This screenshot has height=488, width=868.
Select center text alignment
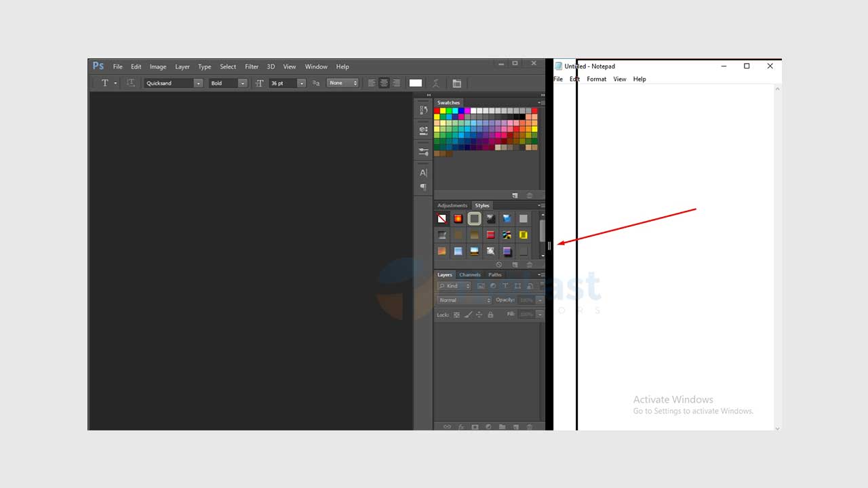[384, 83]
